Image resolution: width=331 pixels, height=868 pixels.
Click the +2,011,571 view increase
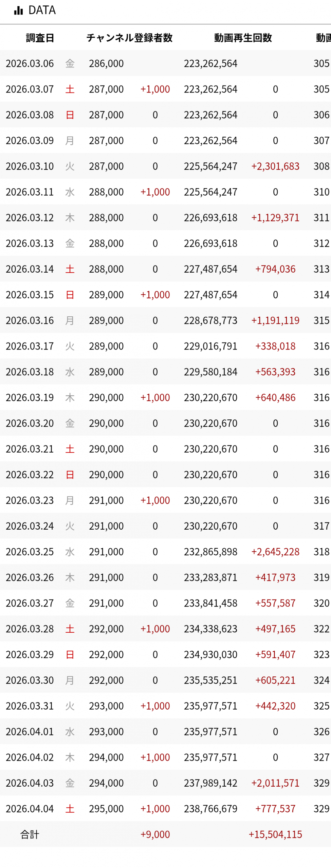(x=275, y=783)
